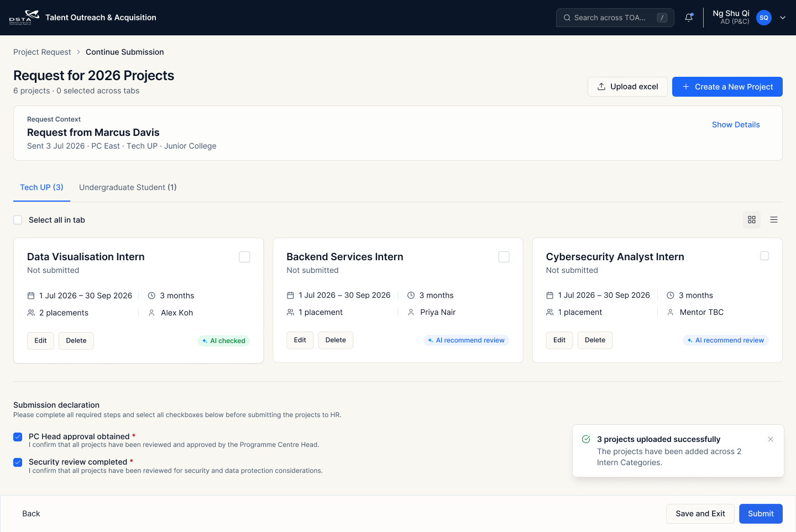Select the Data Visualisation Intern checkbox
The height and width of the screenshot is (532, 796).
[x=244, y=257]
